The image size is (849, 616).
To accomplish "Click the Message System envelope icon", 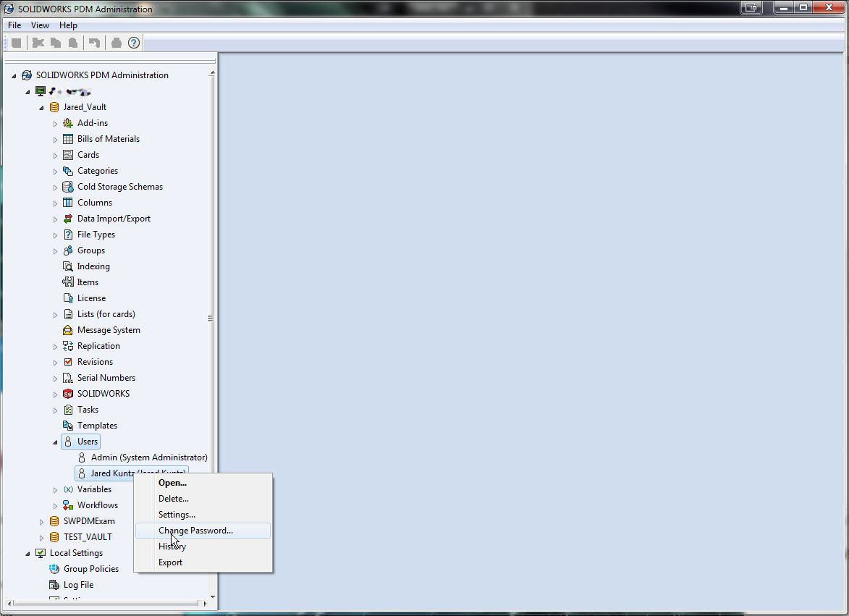I will click(68, 330).
